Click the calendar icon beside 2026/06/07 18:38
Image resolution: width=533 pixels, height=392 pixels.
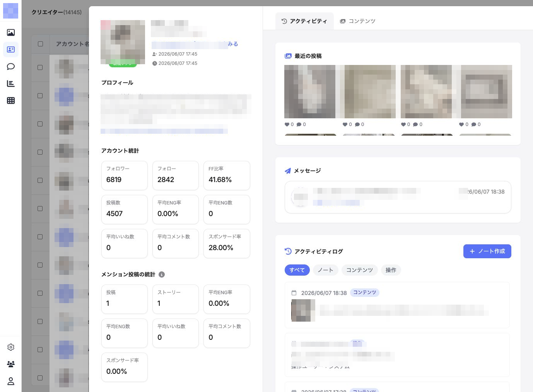pyautogui.click(x=294, y=293)
